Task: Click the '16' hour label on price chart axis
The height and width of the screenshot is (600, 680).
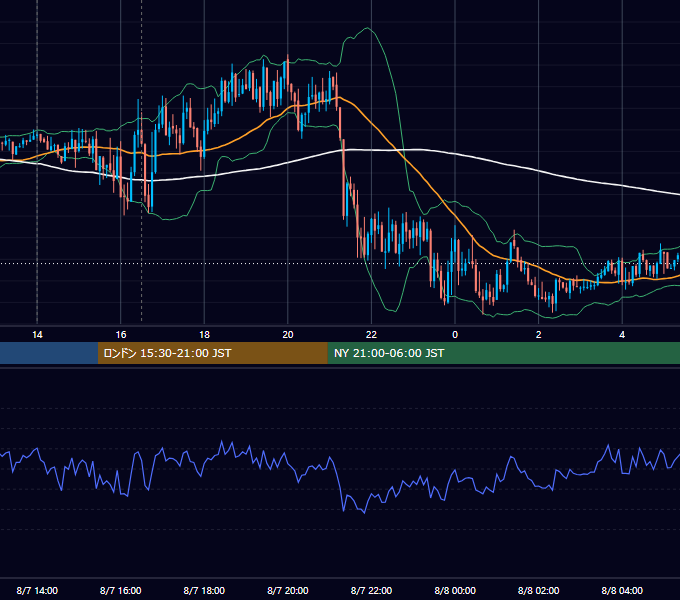Action: (x=121, y=335)
